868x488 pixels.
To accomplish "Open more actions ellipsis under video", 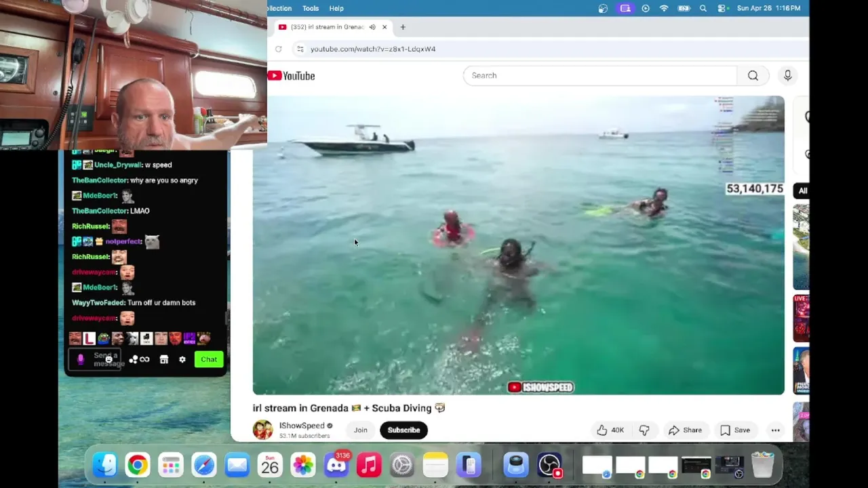I will 775,430.
